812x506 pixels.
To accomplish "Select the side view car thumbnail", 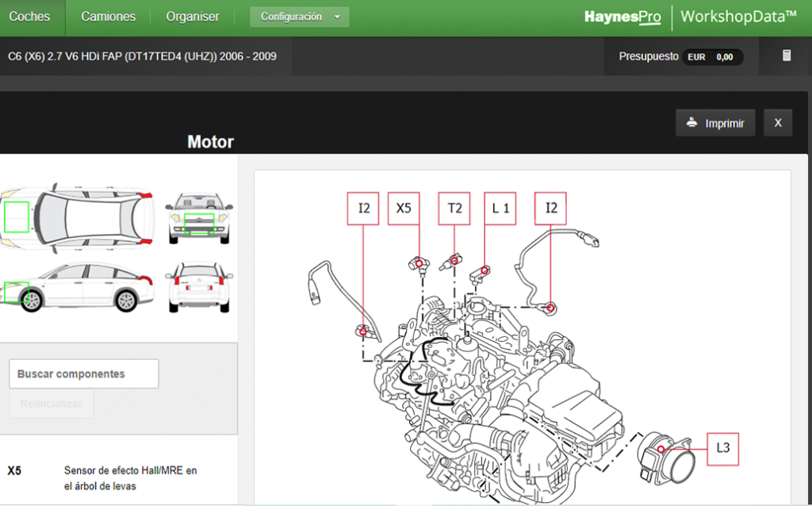I will click(77, 287).
